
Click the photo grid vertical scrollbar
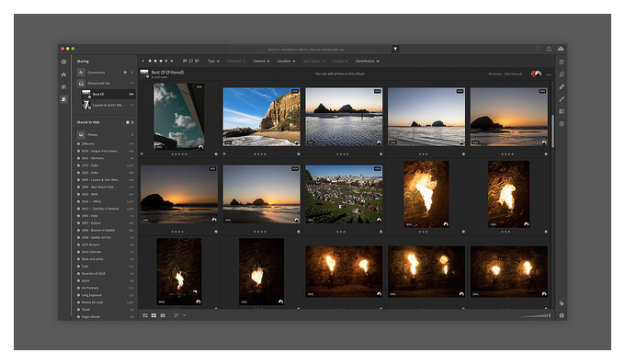552,131
